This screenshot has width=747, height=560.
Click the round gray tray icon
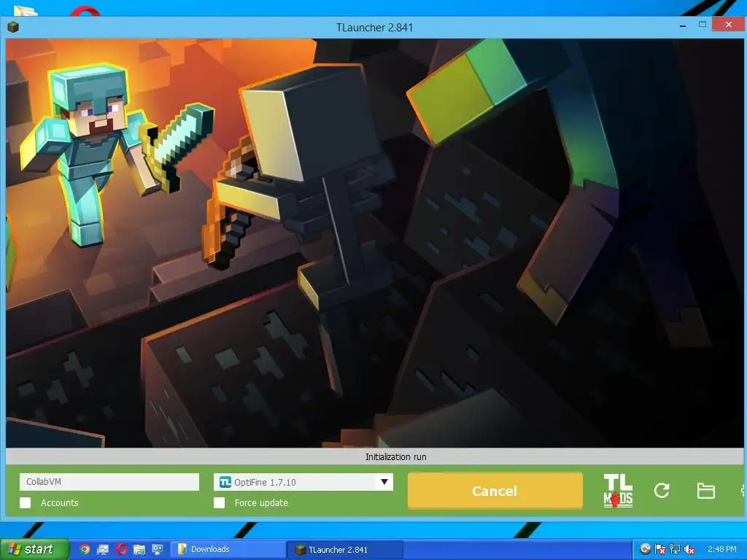pos(645,549)
